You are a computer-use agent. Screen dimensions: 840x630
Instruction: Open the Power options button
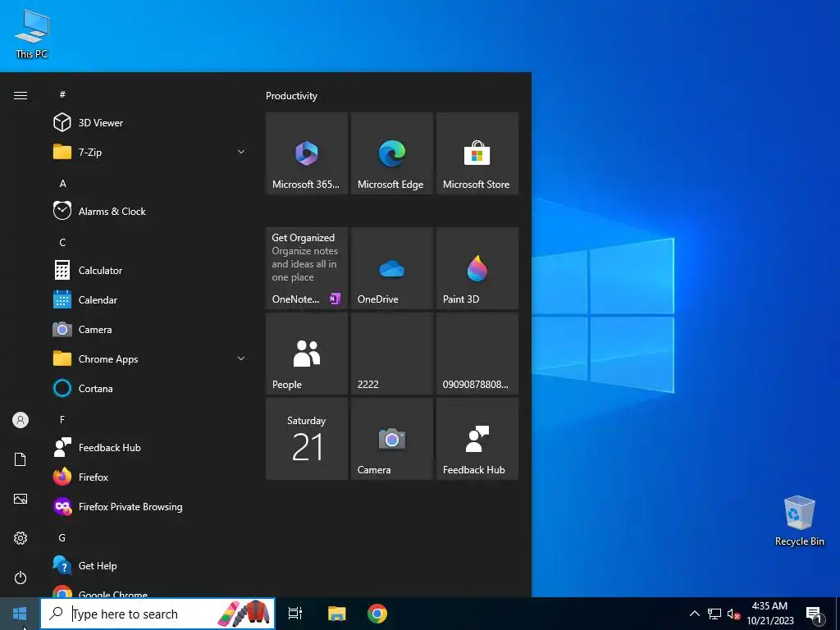(x=21, y=577)
